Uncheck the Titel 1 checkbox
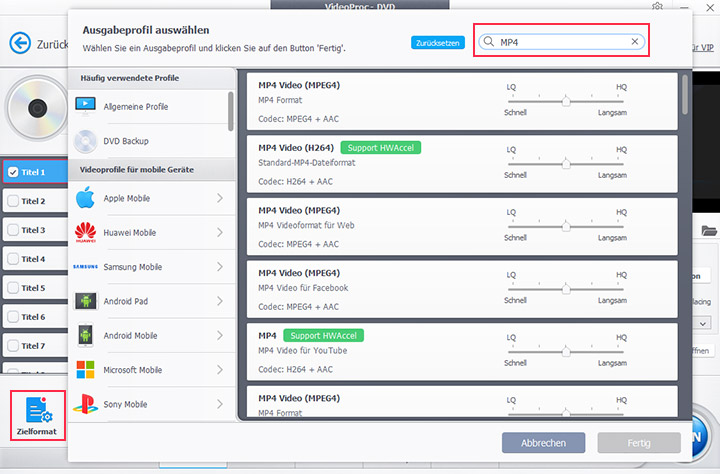This screenshot has width=720, height=474. click(x=13, y=172)
